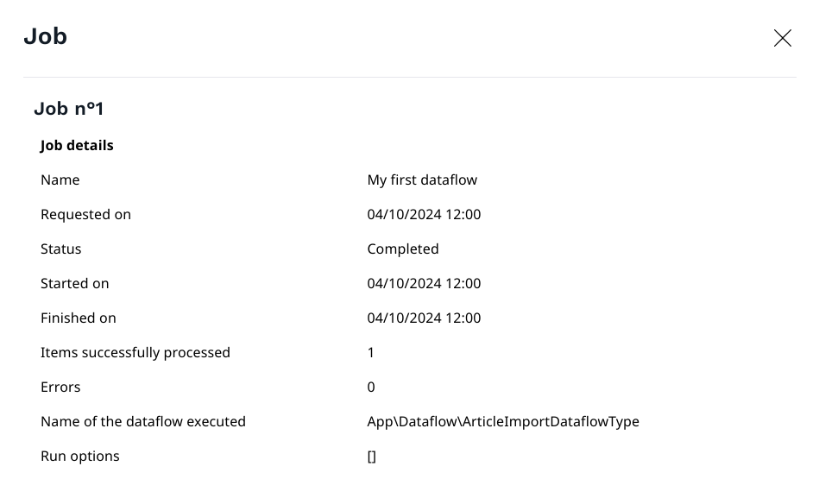819x504 pixels.
Task: Click the Job n°1 heading
Action: pyautogui.click(x=69, y=109)
